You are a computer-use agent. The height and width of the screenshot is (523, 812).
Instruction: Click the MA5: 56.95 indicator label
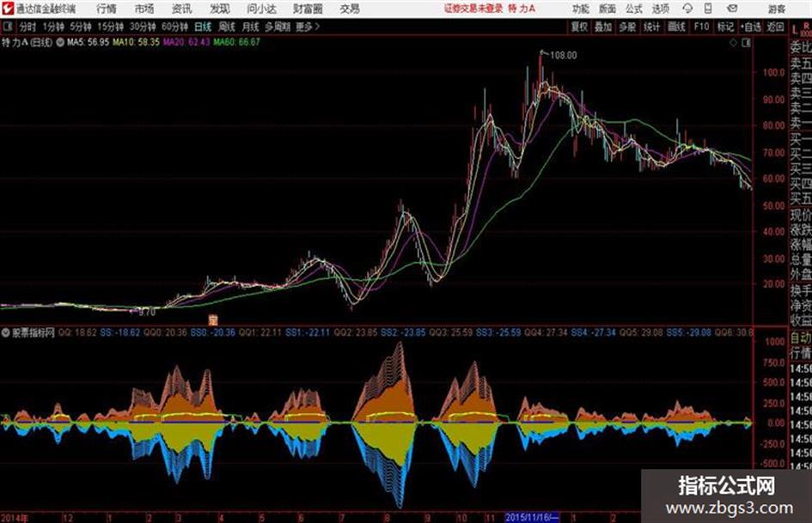point(88,42)
